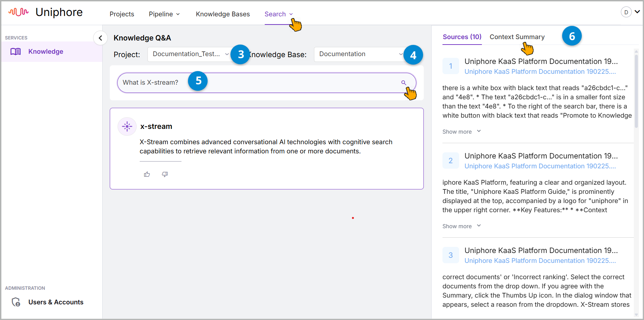This screenshot has height=320, width=644.
Task: Click source number 2 badge
Action: coord(451,161)
